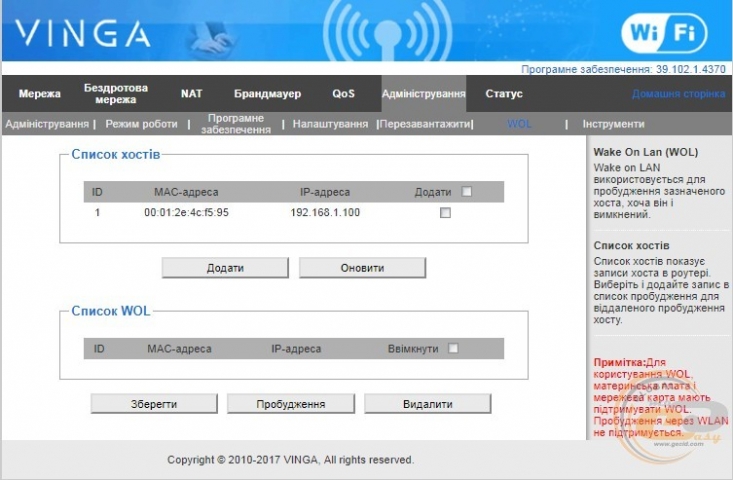Open the Статус menu

tap(503, 94)
